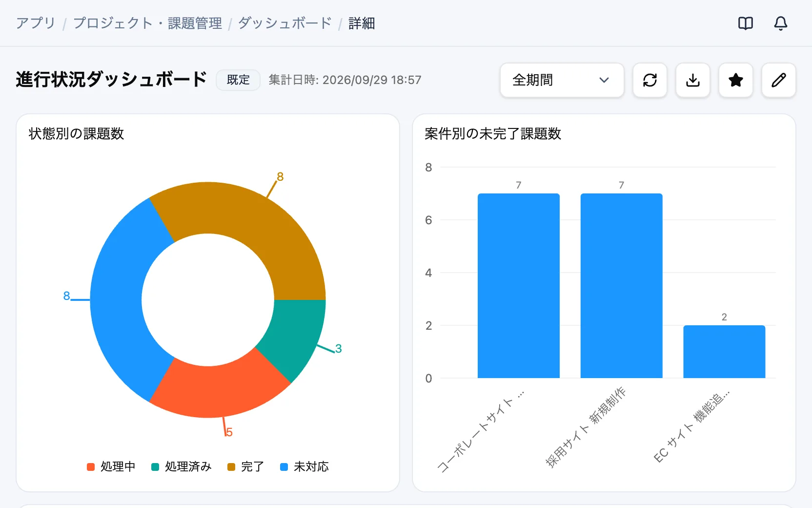Click 集計日時 timestamp text
The height and width of the screenshot is (508, 812).
point(345,80)
